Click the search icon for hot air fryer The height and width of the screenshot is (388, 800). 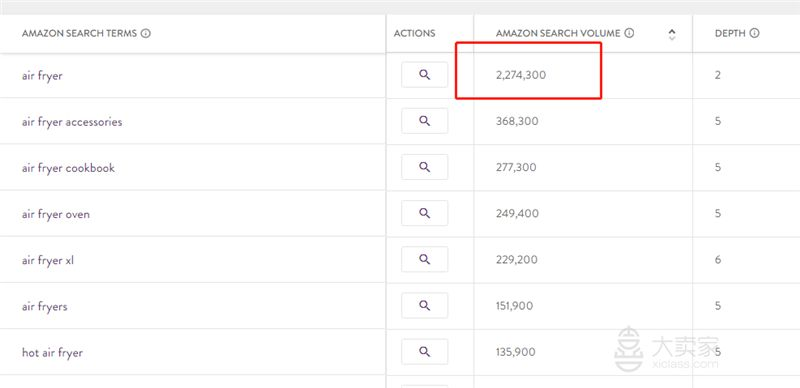pyautogui.click(x=424, y=351)
